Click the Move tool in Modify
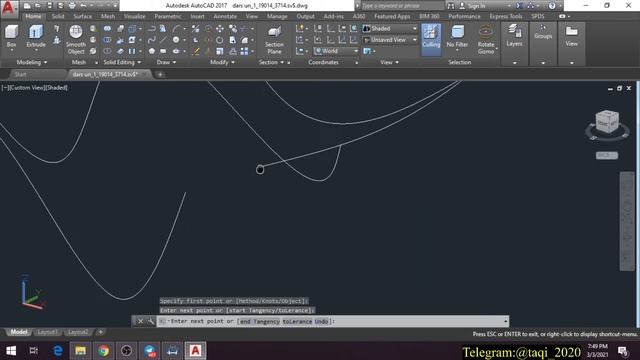640x360 pixels. point(220,29)
